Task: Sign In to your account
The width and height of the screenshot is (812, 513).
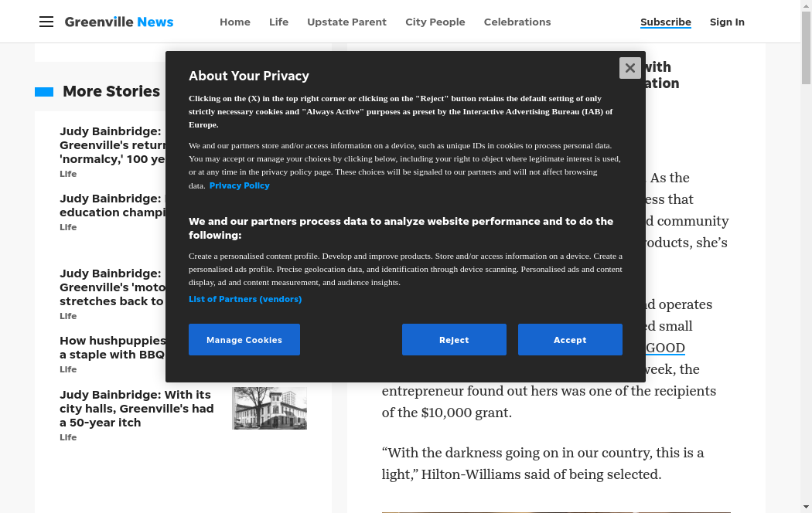Action: [x=726, y=22]
